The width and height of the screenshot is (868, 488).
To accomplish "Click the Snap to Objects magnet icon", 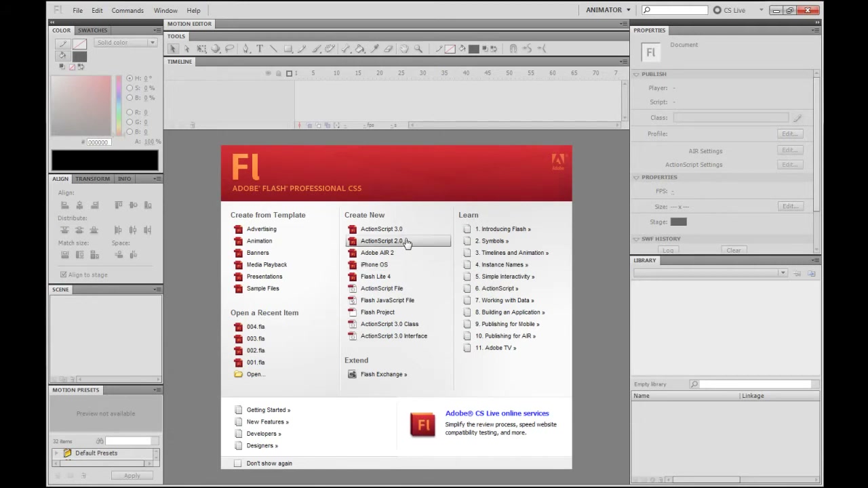I will pyautogui.click(x=513, y=49).
